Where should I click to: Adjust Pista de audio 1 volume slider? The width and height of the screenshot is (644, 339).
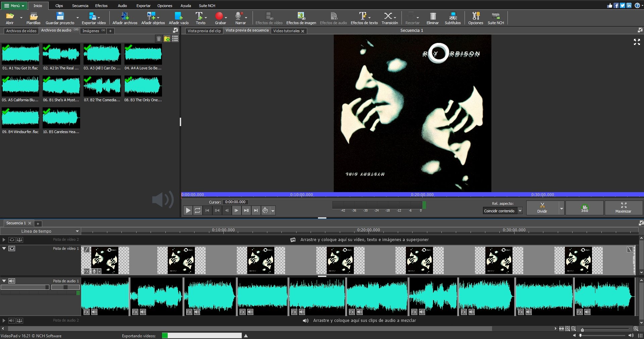pos(25,287)
